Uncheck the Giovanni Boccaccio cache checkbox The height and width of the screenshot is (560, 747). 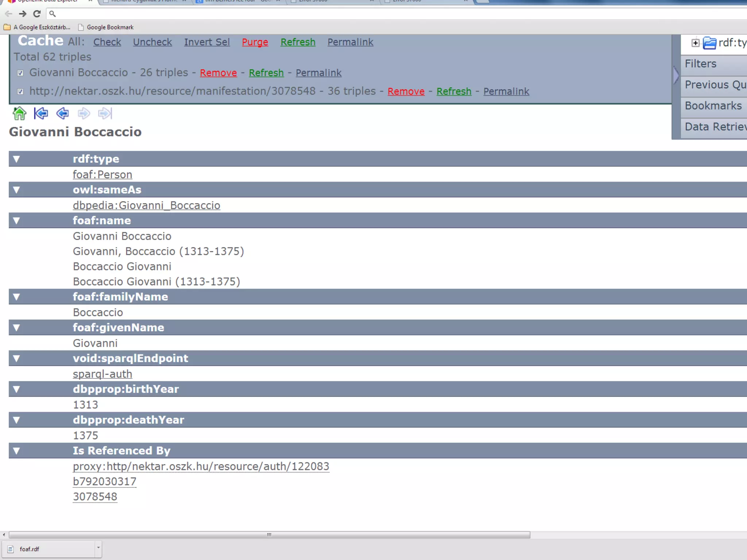(20, 73)
